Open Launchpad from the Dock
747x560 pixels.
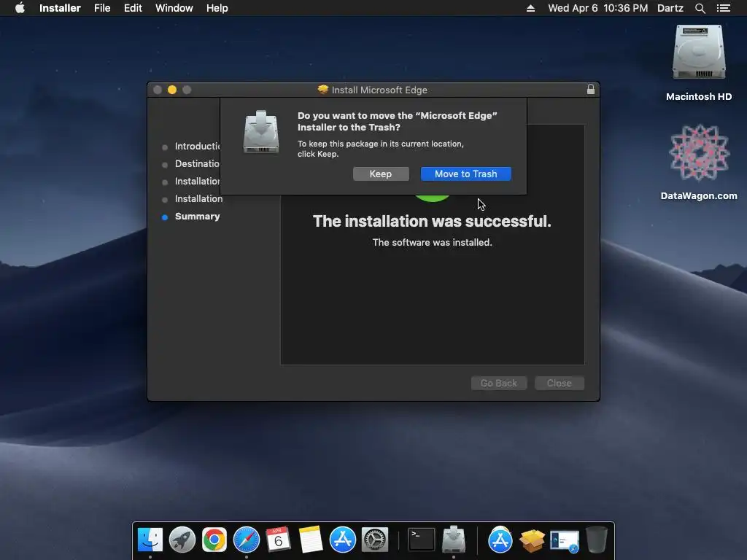tap(182, 540)
